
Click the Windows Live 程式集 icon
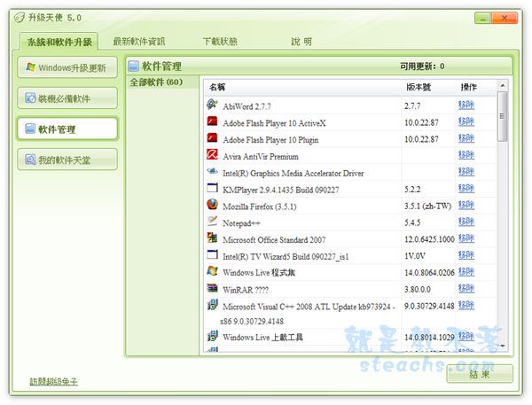(x=213, y=270)
